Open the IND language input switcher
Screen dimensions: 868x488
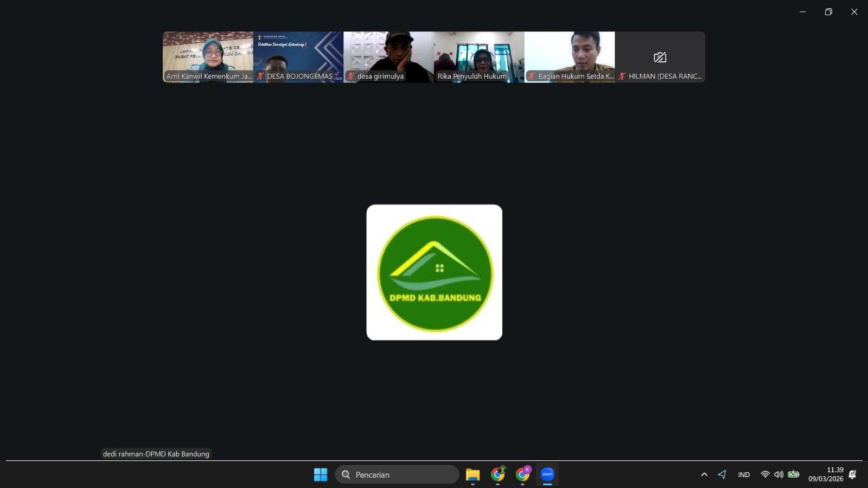click(744, 474)
